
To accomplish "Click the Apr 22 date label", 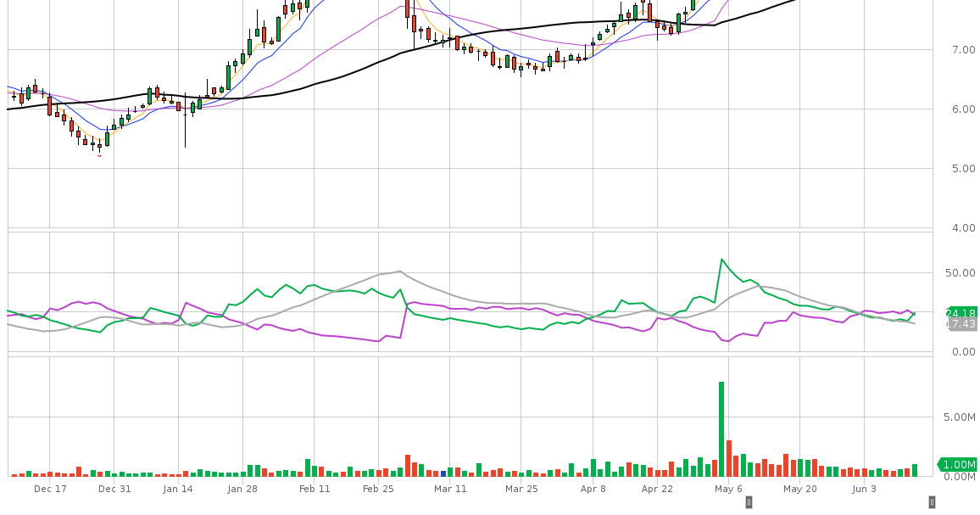I will pyautogui.click(x=658, y=489).
